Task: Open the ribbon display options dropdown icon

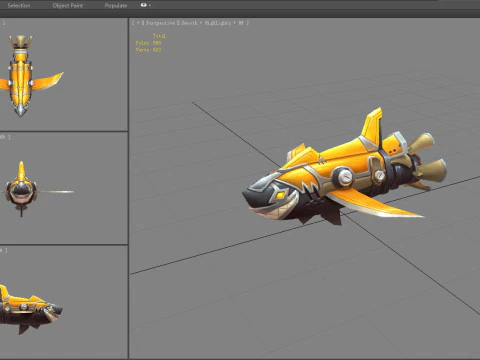Action: 145,5
